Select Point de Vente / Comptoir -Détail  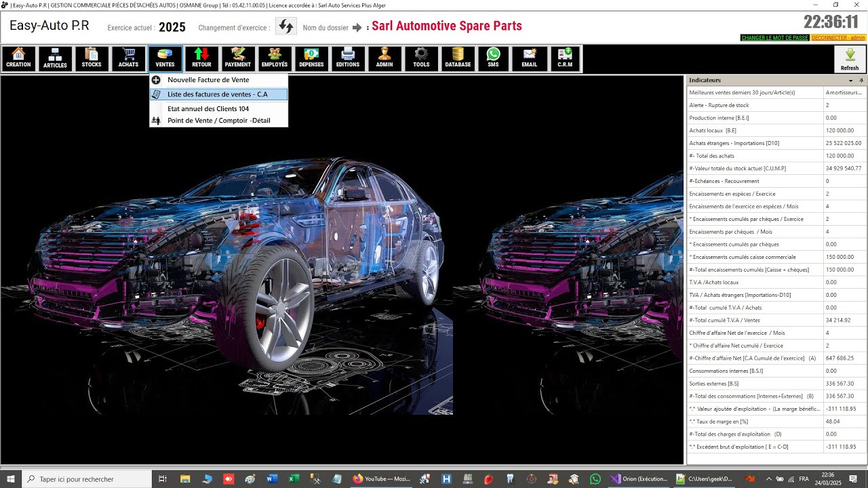coord(218,121)
